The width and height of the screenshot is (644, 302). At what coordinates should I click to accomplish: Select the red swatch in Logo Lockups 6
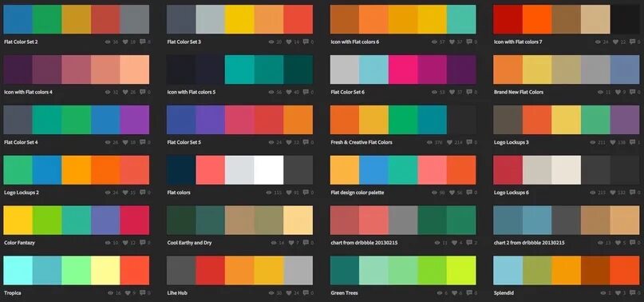[x=508, y=170]
